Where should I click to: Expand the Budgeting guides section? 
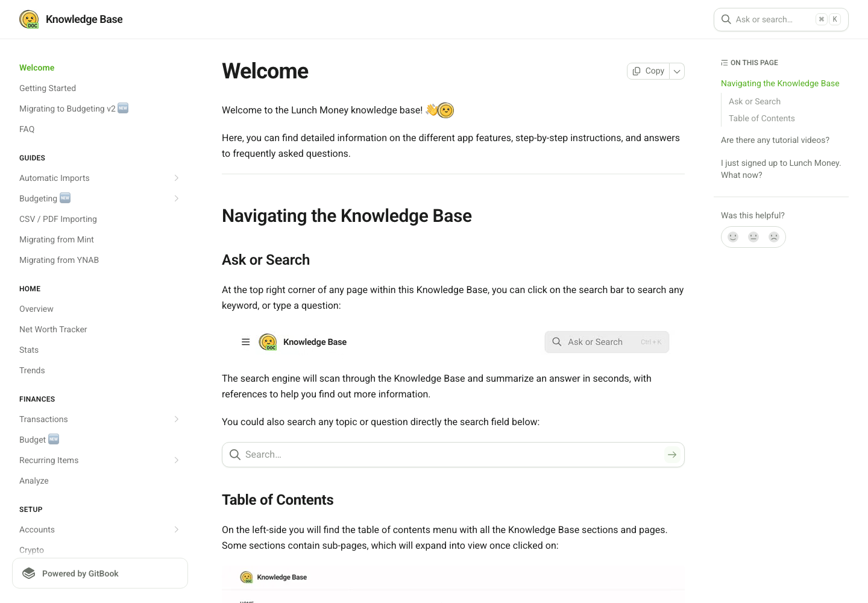[x=177, y=198]
